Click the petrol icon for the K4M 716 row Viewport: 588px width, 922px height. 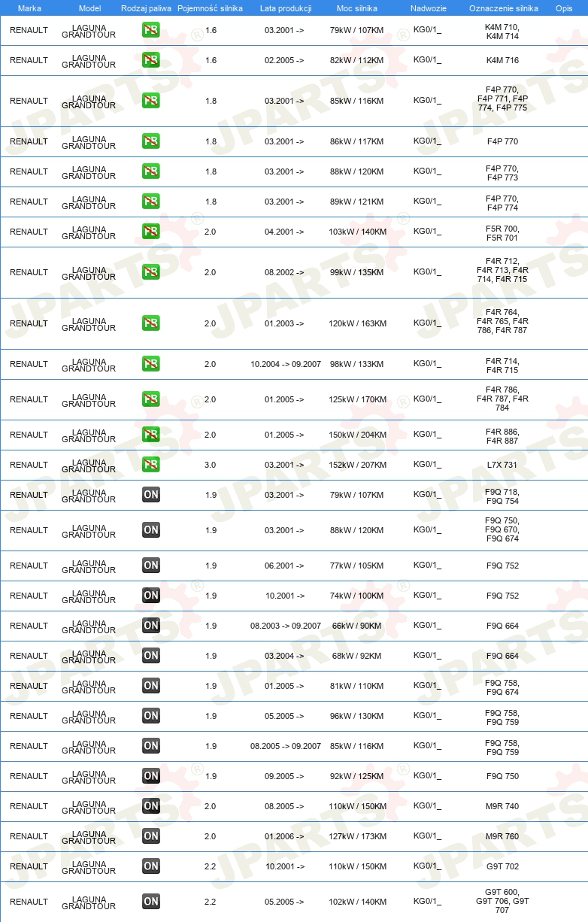coord(151,60)
